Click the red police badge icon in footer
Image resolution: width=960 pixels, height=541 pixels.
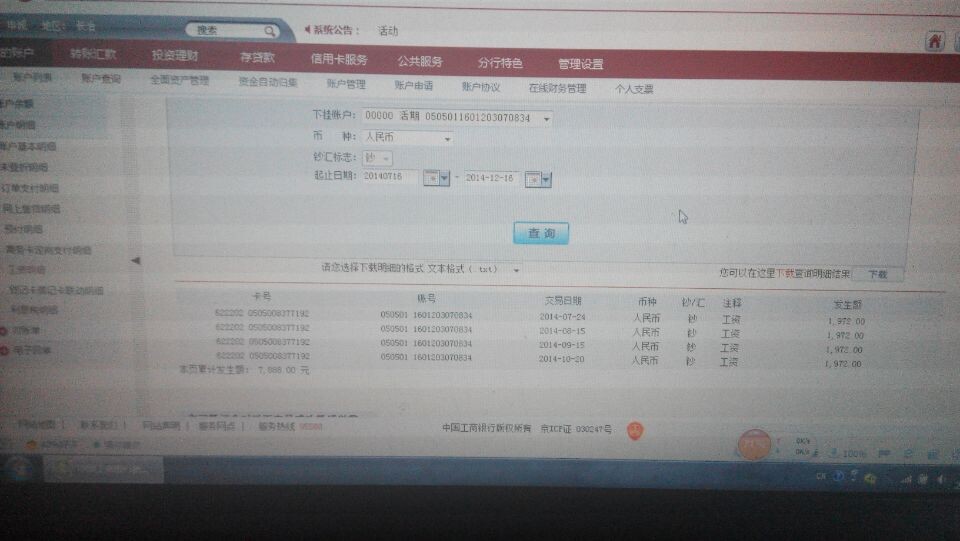point(636,430)
